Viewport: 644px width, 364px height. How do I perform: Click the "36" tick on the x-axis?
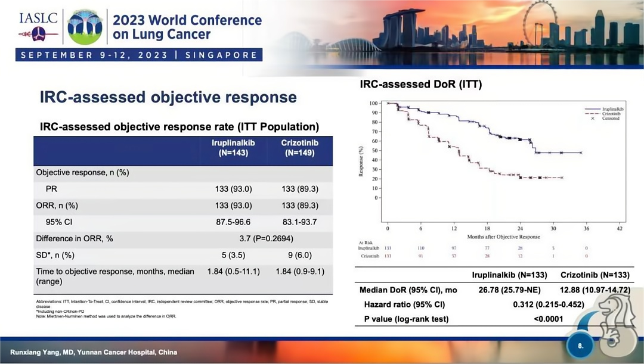(x=587, y=229)
